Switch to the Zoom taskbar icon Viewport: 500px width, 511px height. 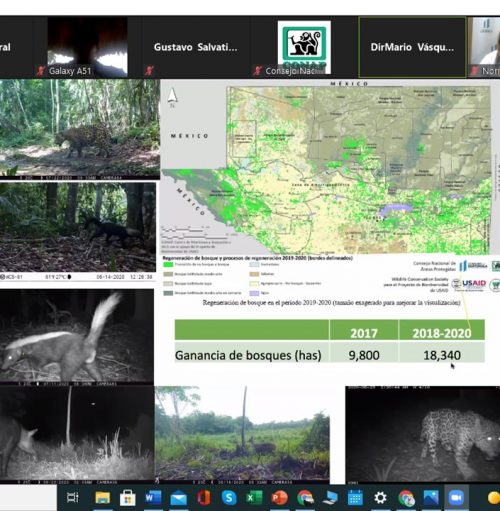pos(456,498)
